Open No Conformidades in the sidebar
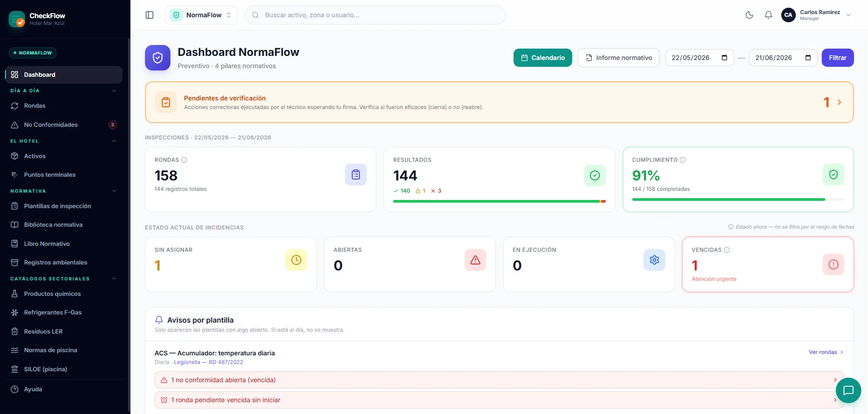The height and width of the screenshot is (414, 868). (64, 125)
